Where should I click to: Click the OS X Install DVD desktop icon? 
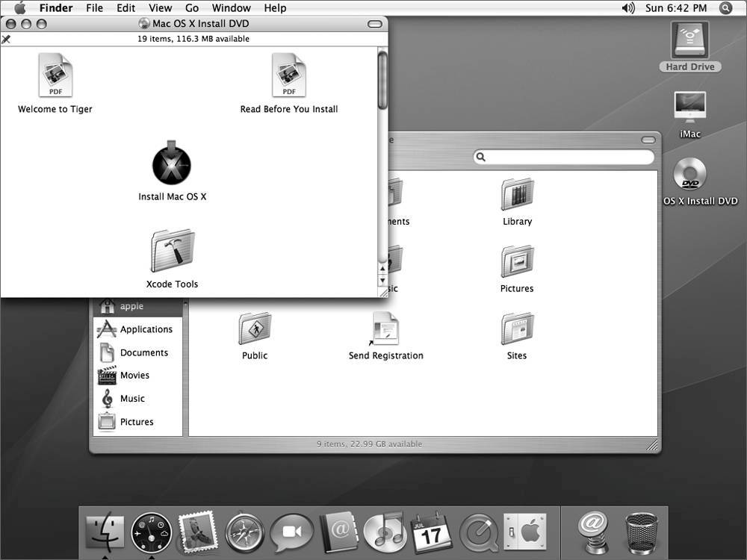(x=689, y=174)
